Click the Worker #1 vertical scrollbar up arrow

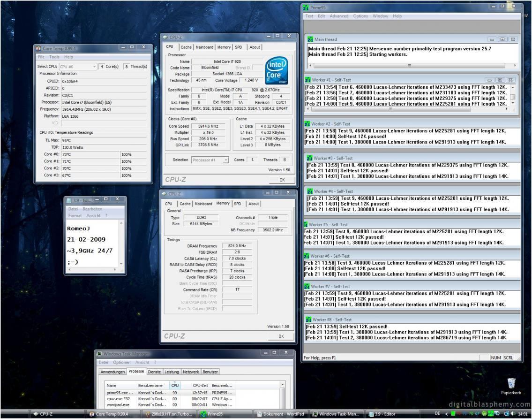pyautogui.click(x=513, y=88)
